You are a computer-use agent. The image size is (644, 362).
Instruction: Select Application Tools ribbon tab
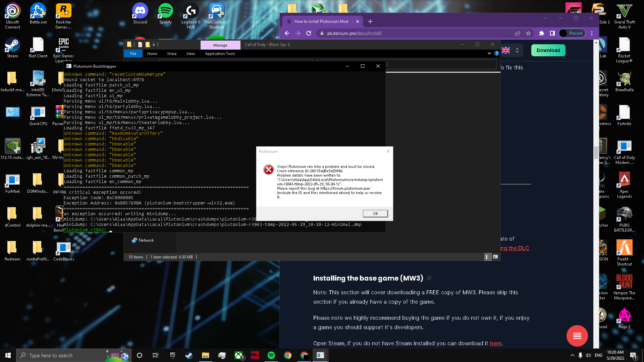point(220,54)
